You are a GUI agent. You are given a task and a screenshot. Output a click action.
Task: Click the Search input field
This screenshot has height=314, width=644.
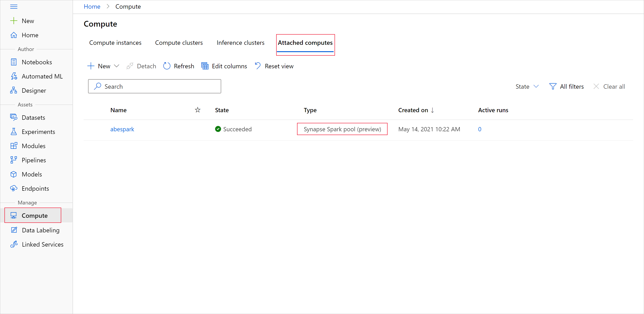click(x=155, y=87)
